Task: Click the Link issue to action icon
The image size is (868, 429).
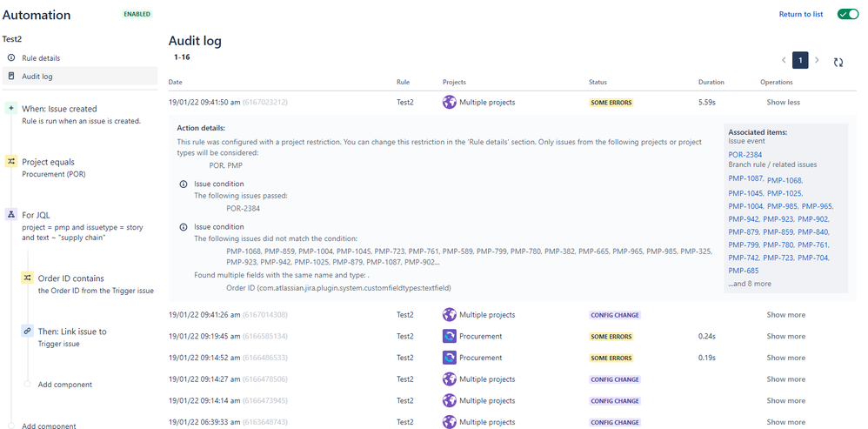Action: (x=27, y=331)
